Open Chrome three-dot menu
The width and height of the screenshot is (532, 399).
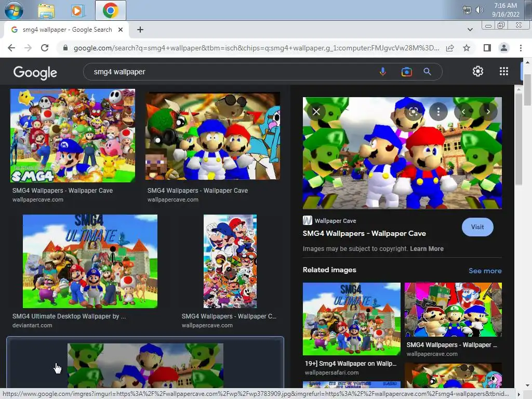[x=521, y=48]
